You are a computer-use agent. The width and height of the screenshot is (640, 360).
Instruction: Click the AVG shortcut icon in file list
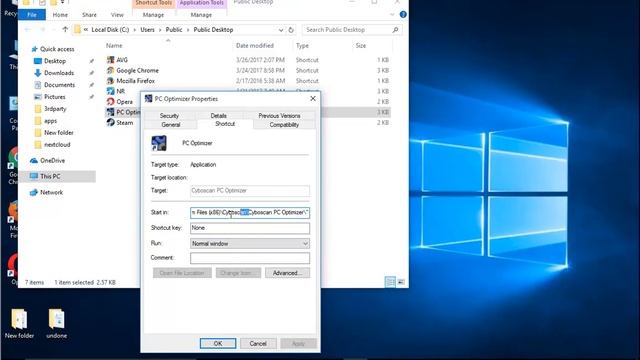coord(110,60)
